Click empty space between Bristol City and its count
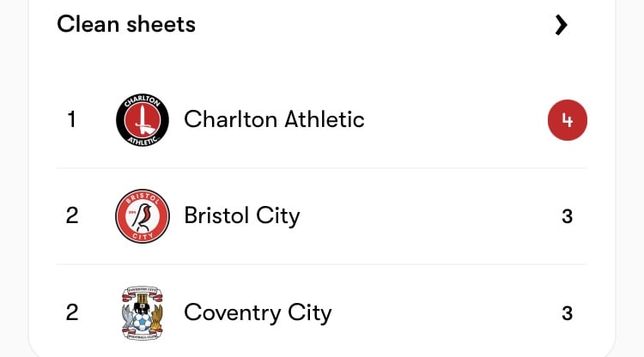 [x=430, y=216]
